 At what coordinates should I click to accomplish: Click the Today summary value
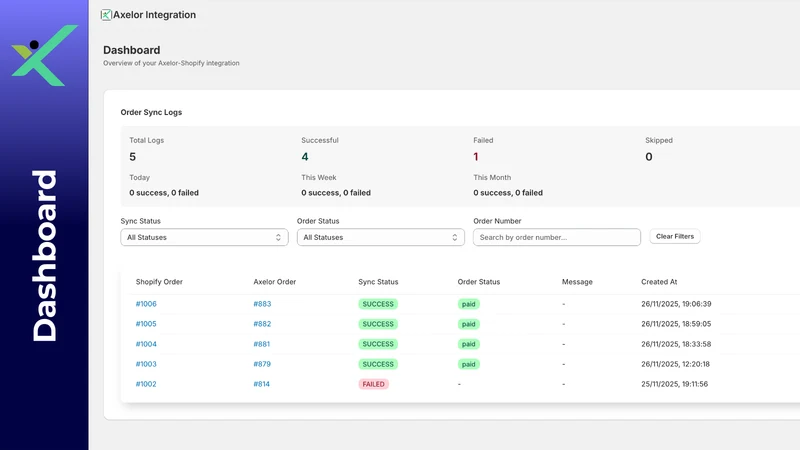pos(164,193)
